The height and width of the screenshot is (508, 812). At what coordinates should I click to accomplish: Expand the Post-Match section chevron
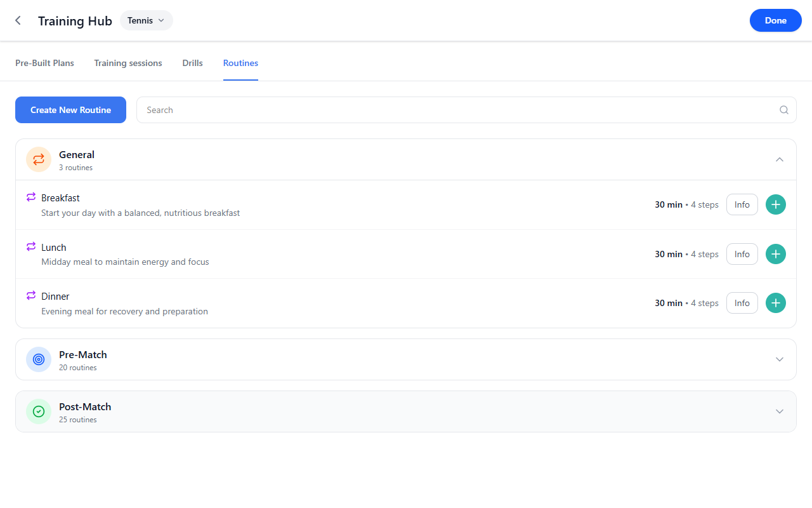pyautogui.click(x=780, y=411)
